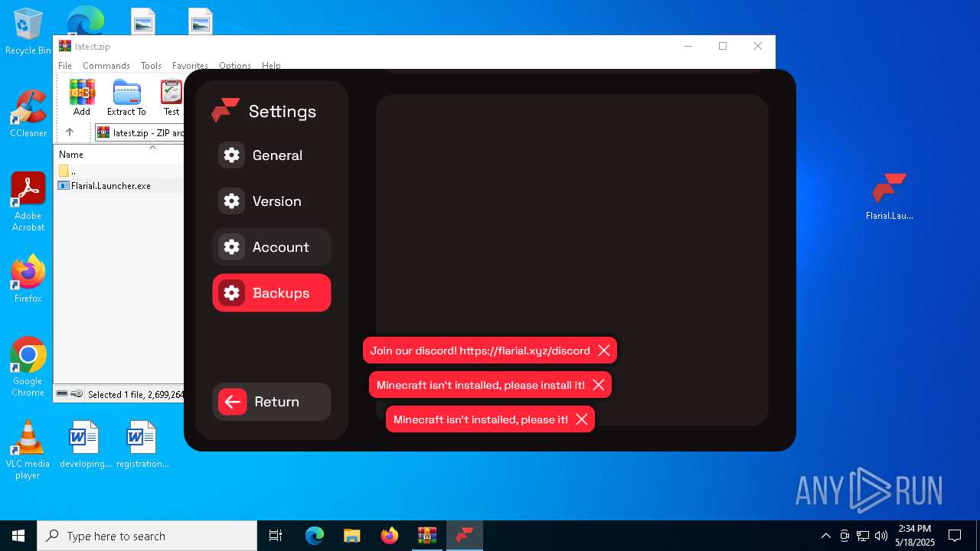The height and width of the screenshot is (551, 980).
Task: Select Adobe Acrobat desktop icon
Action: (28, 202)
